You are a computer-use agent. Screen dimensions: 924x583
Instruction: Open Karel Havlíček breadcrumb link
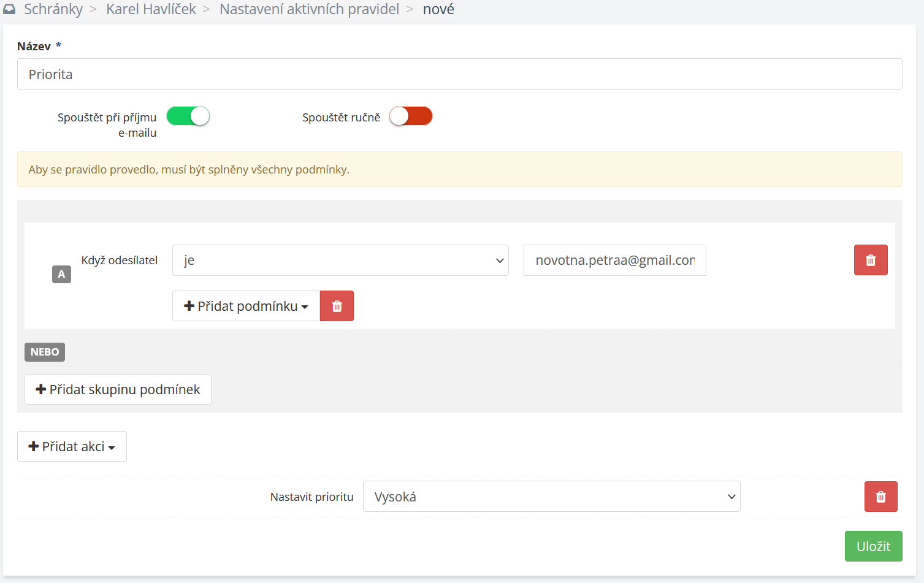tap(151, 9)
